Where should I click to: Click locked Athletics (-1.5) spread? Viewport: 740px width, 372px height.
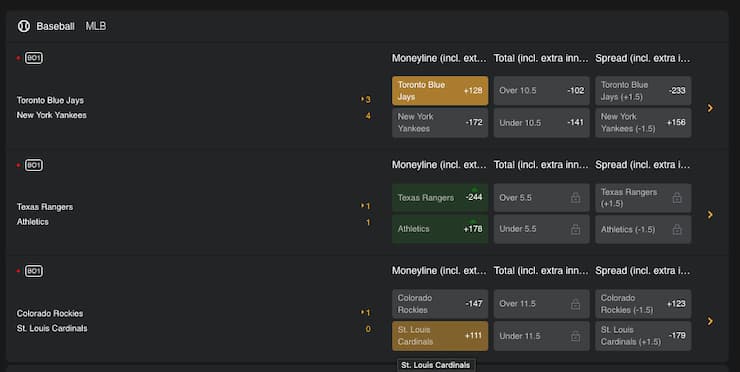pyautogui.click(x=643, y=229)
